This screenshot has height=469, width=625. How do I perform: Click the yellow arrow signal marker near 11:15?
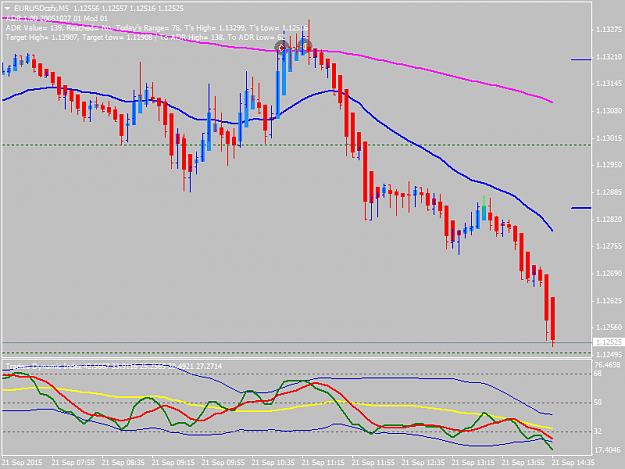point(305,47)
